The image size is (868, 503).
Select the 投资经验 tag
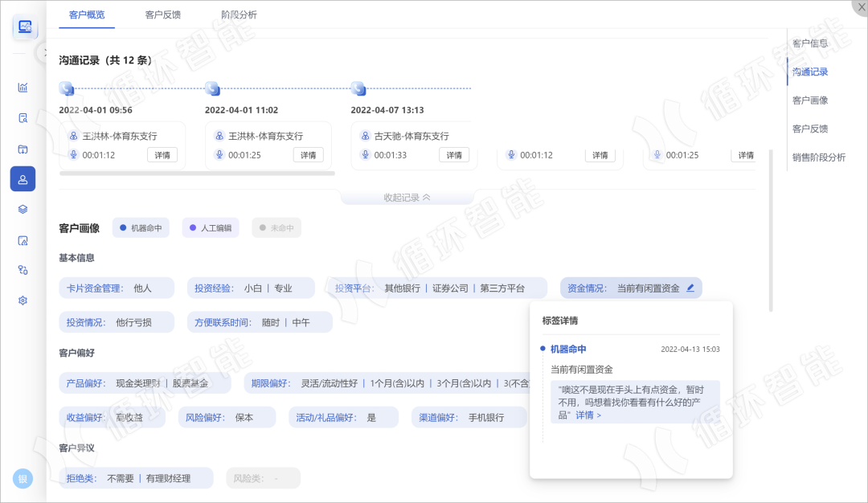coord(251,288)
